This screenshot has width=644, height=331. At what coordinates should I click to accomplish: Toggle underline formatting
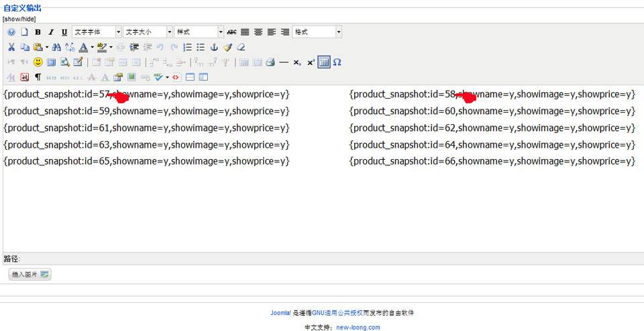[x=64, y=32]
